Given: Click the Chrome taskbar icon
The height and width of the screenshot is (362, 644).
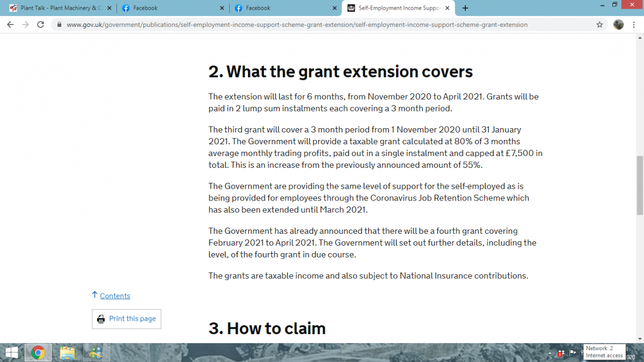Looking at the screenshot, I should [x=38, y=352].
